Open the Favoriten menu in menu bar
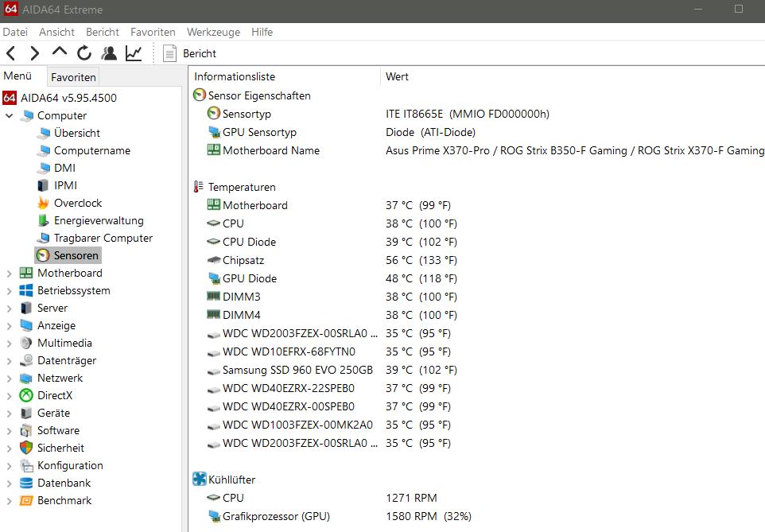This screenshot has width=765, height=532. [153, 33]
